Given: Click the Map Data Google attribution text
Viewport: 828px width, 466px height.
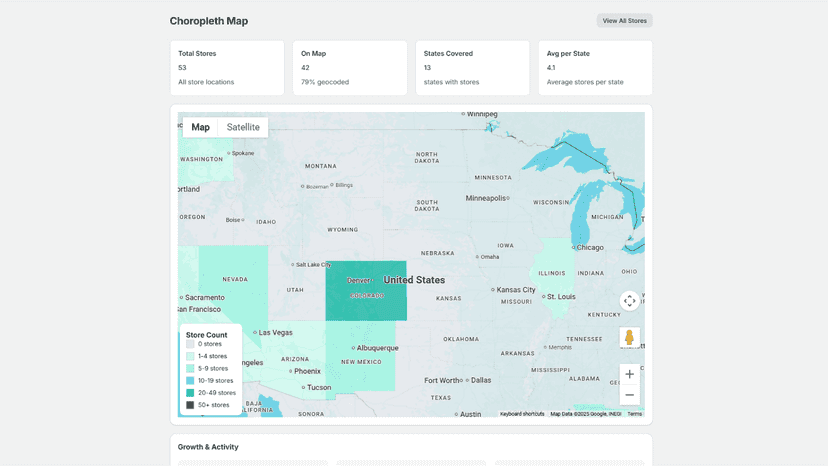Looking at the screenshot, I should pos(586,414).
